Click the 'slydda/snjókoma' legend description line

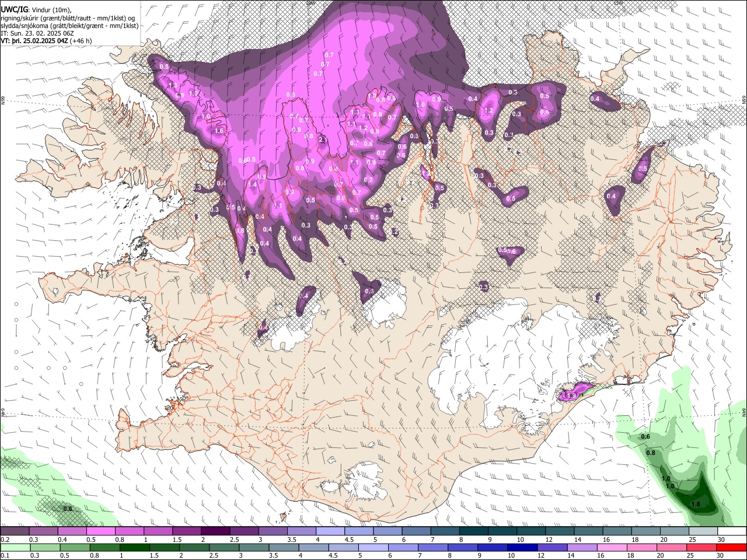69,26
